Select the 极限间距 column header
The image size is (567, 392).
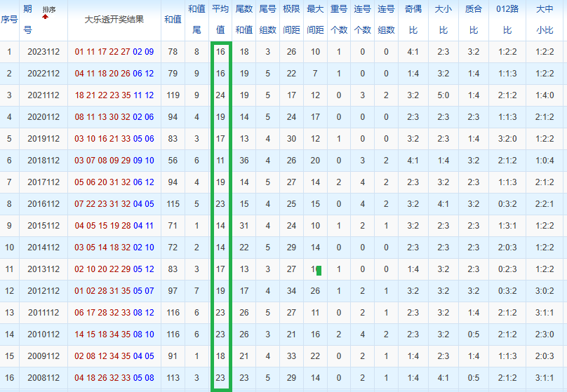click(291, 19)
